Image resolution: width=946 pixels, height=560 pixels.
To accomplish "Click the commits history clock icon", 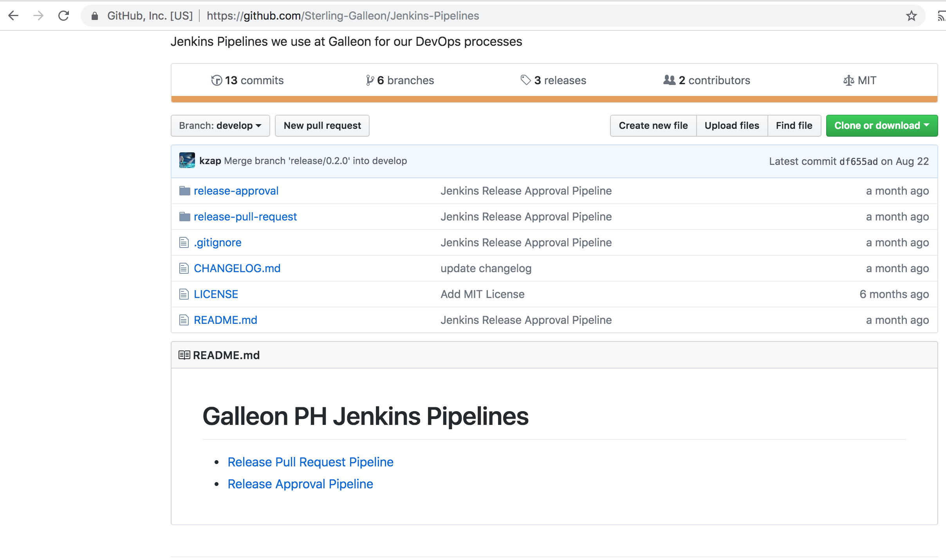I will 217,80.
